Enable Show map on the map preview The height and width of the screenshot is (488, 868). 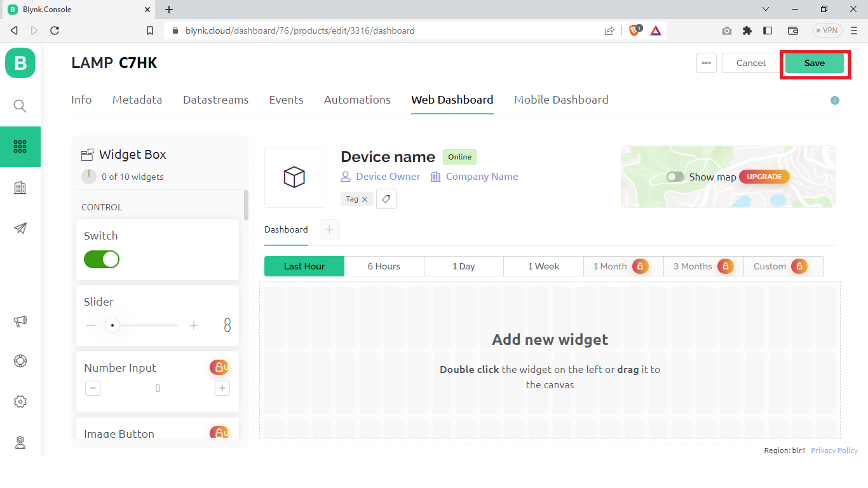click(675, 177)
